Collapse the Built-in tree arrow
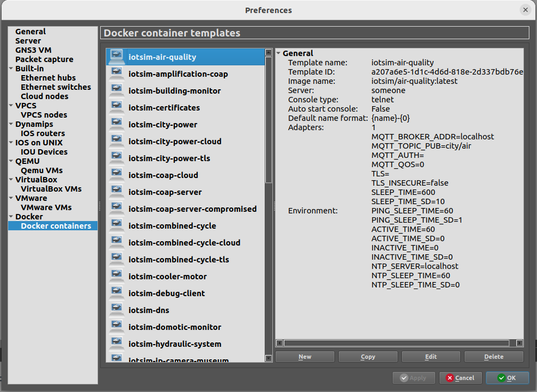This screenshot has height=392, width=537. [11, 69]
